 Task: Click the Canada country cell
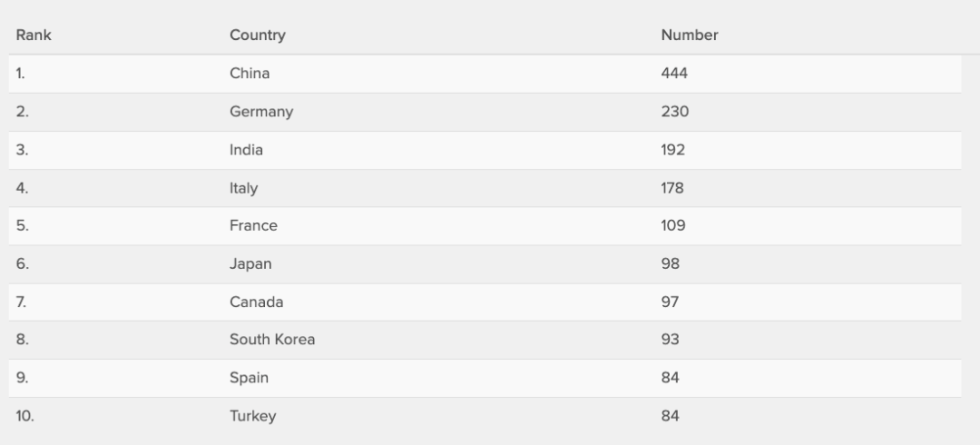256,302
